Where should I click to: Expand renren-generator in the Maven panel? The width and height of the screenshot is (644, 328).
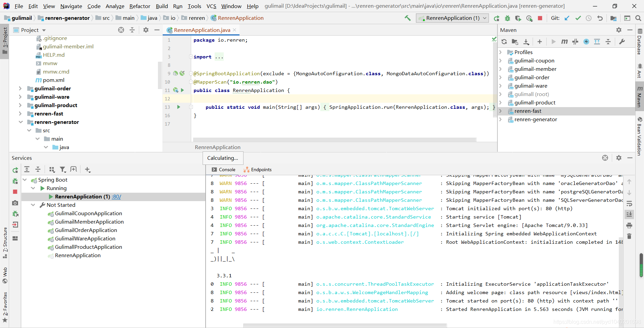[501, 119]
